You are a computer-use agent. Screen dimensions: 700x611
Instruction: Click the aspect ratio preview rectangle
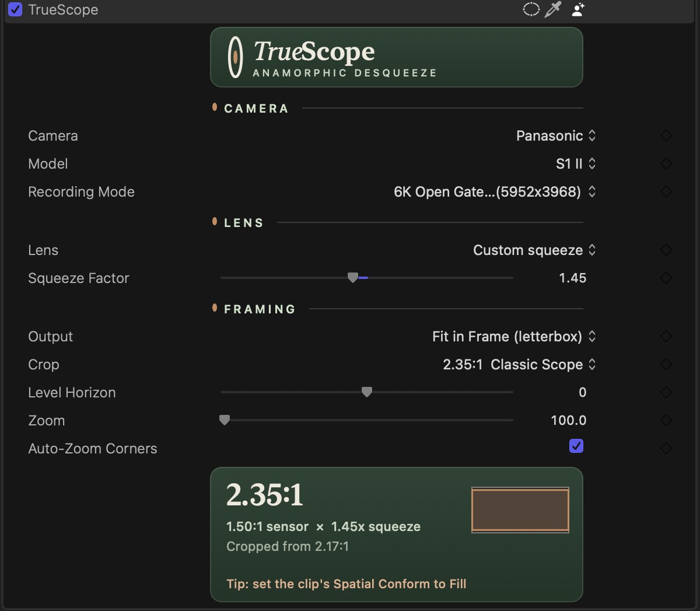[x=520, y=510]
